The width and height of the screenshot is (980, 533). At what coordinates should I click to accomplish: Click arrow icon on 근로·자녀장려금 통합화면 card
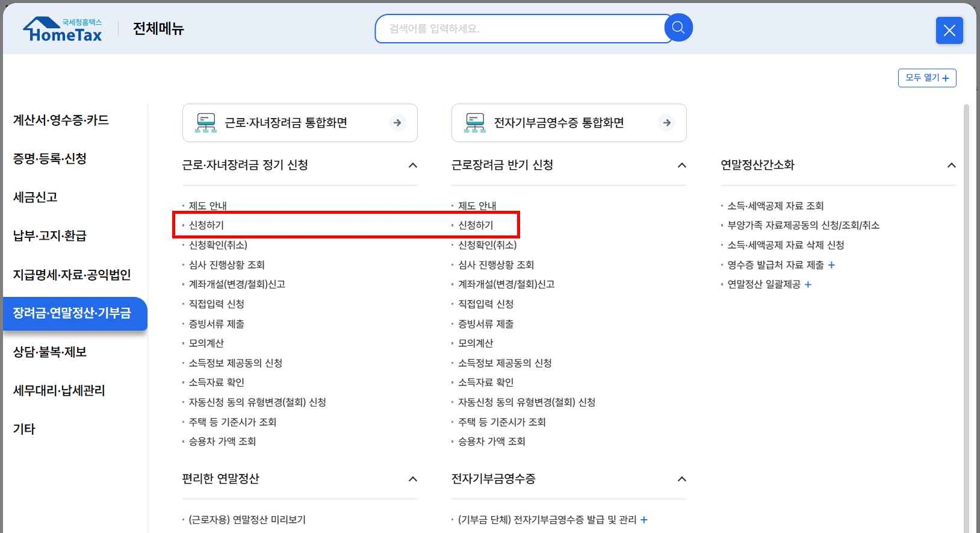tap(397, 123)
